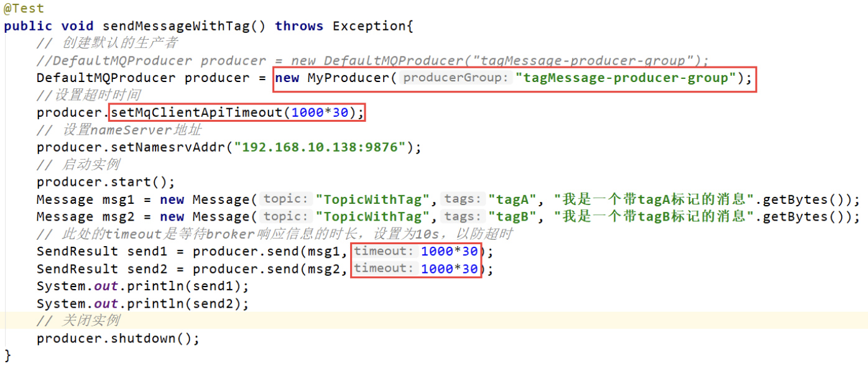Click the topic hint on the msg2 line

pos(285,217)
